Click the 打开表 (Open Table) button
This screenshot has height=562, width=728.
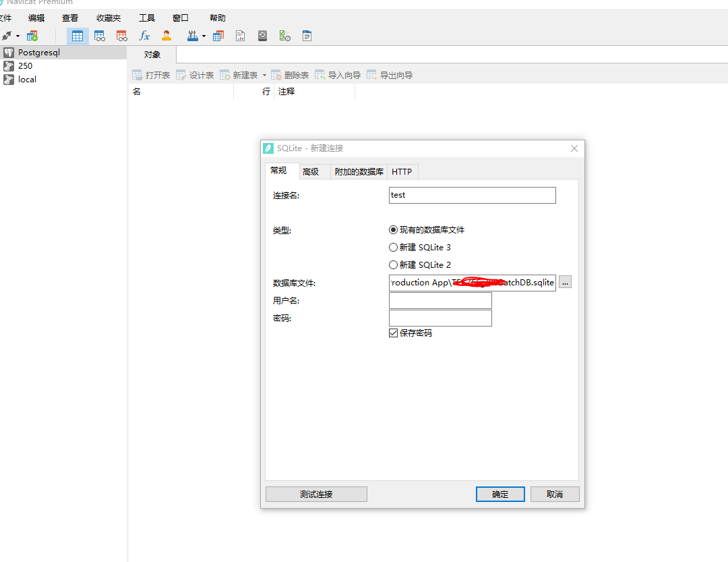[152, 76]
